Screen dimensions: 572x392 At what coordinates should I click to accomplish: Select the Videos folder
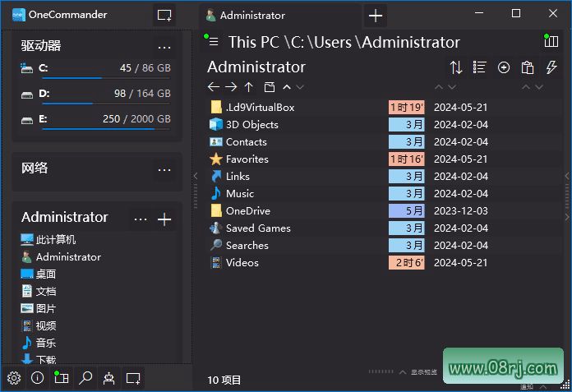242,262
